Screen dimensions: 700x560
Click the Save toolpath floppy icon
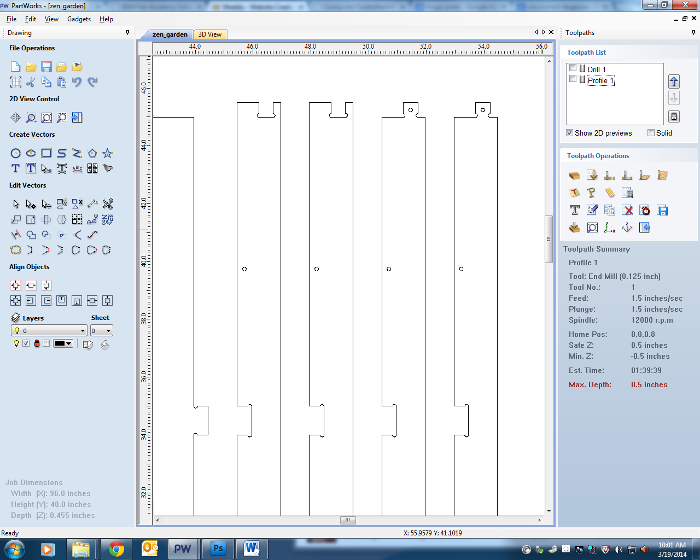click(x=662, y=210)
